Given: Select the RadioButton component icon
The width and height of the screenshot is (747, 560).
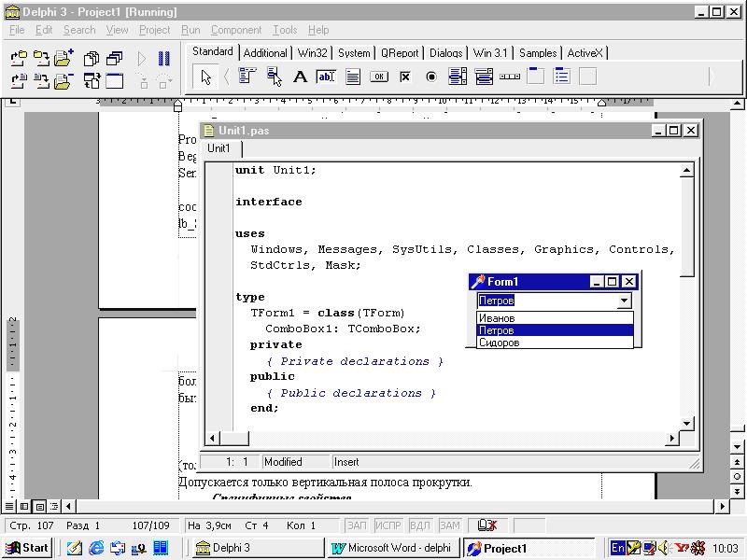Looking at the screenshot, I should coord(431,77).
